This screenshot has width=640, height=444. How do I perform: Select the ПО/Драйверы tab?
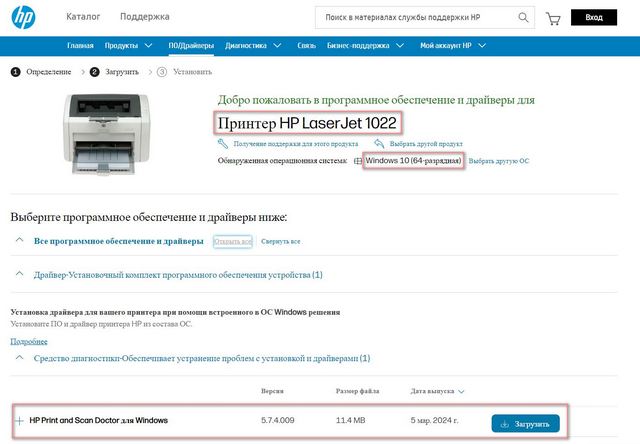point(191,46)
